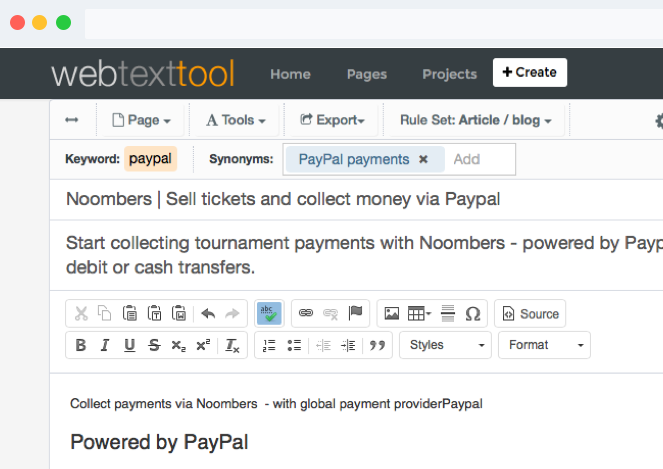The width and height of the screenshot is (663, 469).
Task: Insert a horizontal line
Action: pyautogui.click(x=448, y=314)
